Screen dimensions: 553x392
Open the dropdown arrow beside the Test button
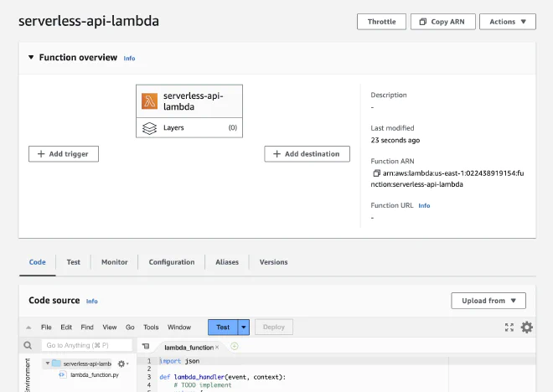[x=244, y=328]
